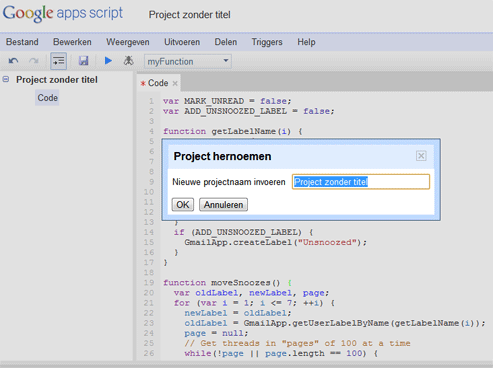This screenshot has height=368, width=493.
Task: Select the Code file in sidebar
Action: pos(47,98)
